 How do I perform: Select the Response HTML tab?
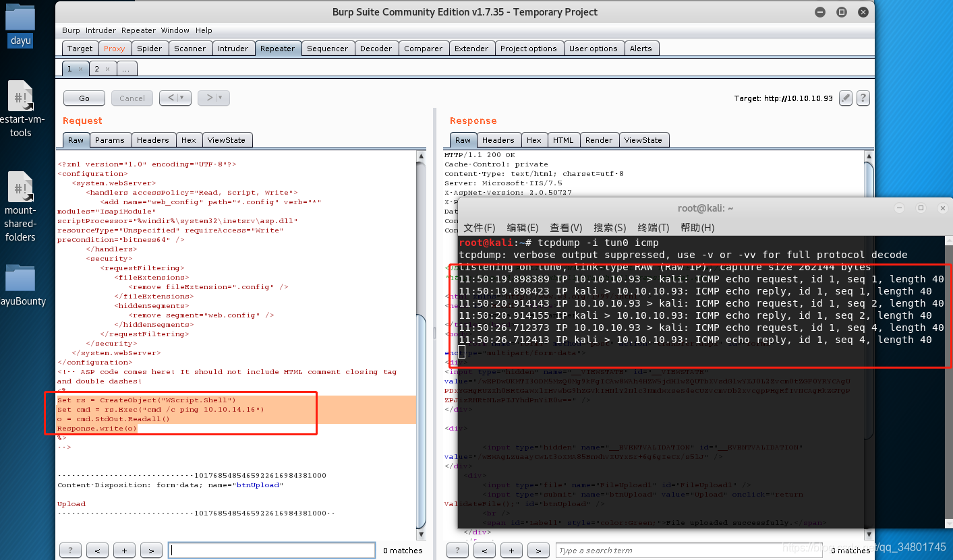tap(563, 140)
